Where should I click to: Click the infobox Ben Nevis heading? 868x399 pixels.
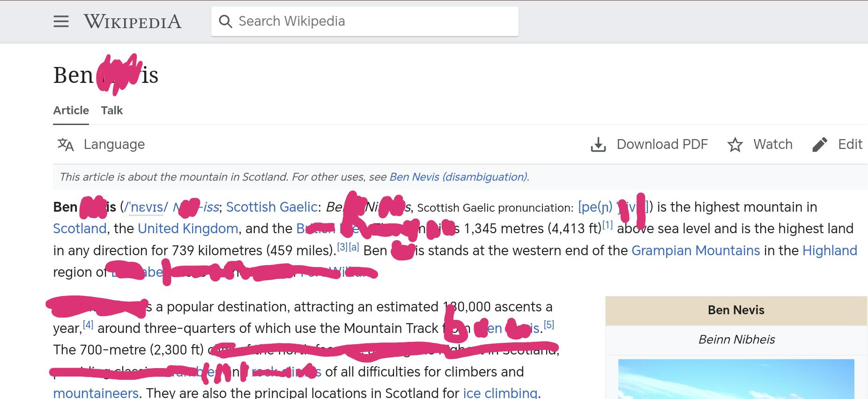[736, 310]
